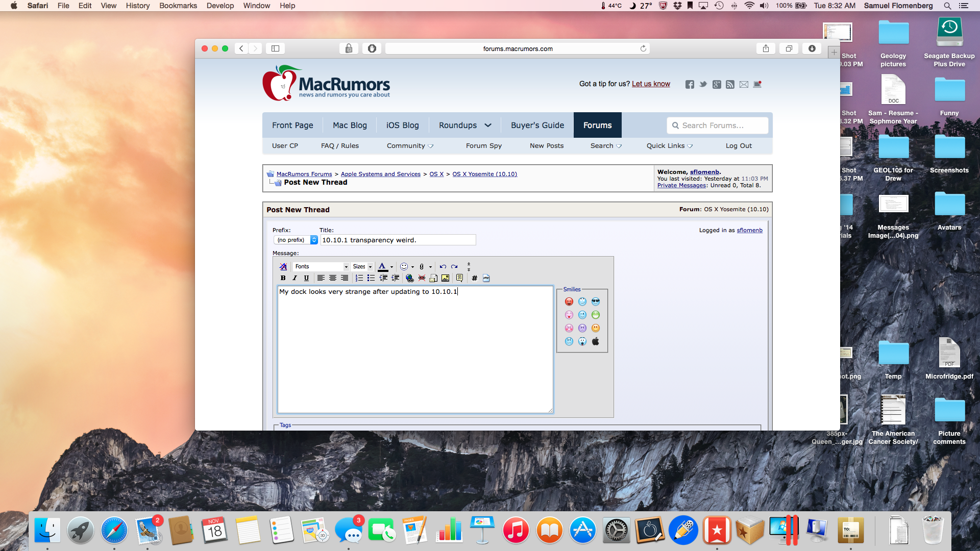
Task: Click Safari's Share button
Action: click(x=766, y=48)
